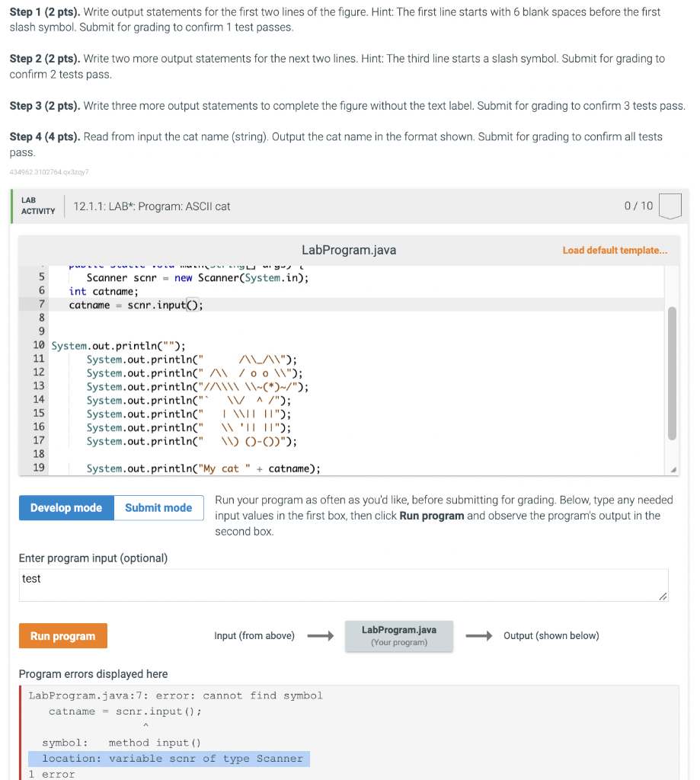
Task: Click the Step 4 (4 pts) heading
Action: 45,137
